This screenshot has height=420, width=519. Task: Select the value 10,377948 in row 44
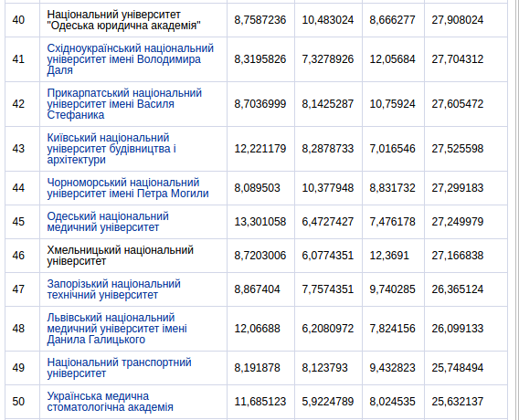328,188
